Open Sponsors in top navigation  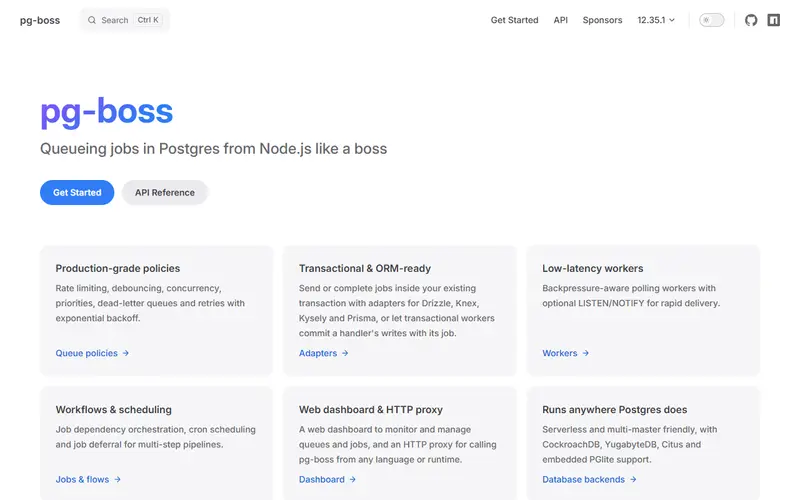(x=602, y=20)
